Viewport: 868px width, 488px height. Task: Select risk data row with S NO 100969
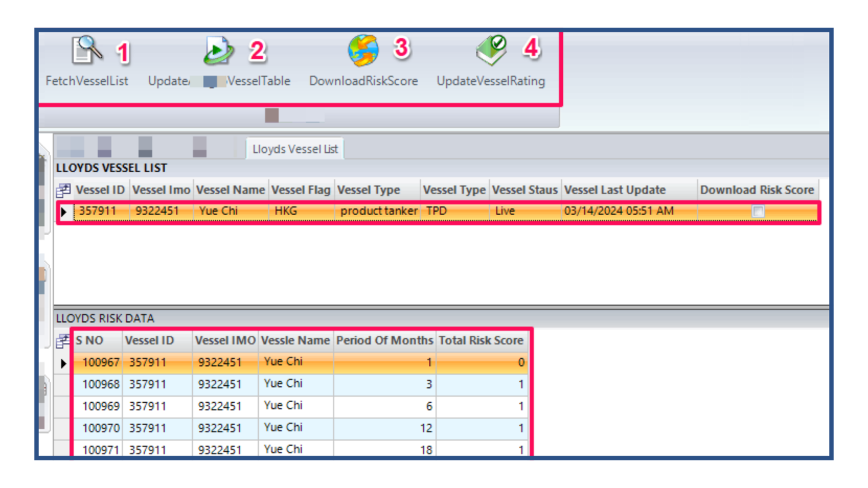[x=101, y=407]
